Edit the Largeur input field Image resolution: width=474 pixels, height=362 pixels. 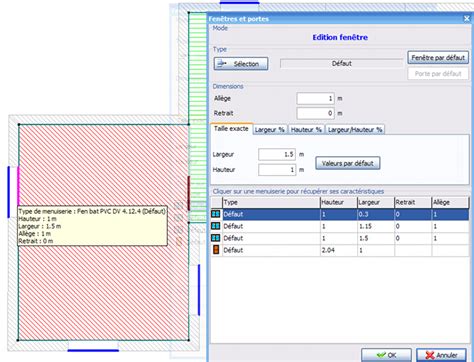[x=277, y=154]
